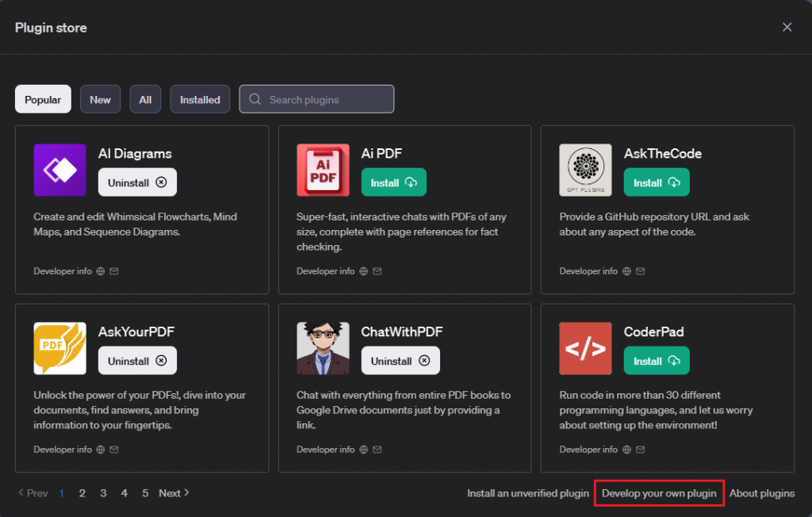
Task: Click Developer info text under AI Diagrams
Action: [x=63, y=271]
